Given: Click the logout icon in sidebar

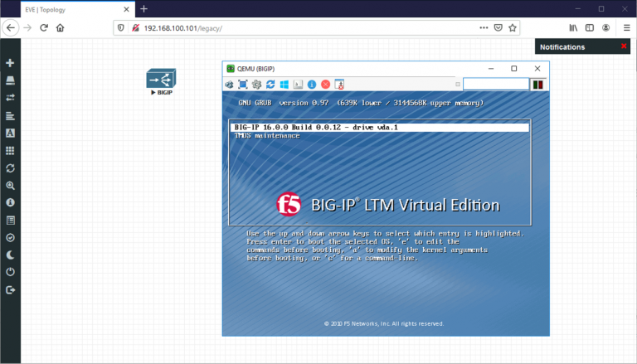Looking at the screenshot, I should pyautogui.click(x=10, y=289).
